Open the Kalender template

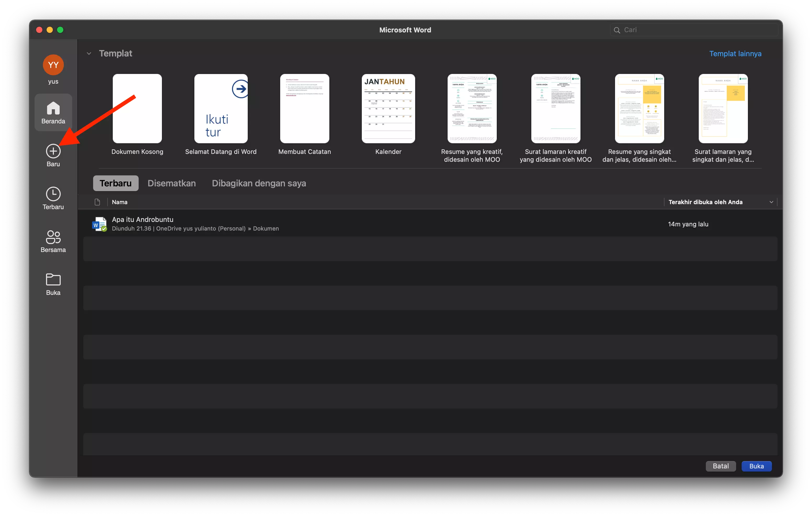tap(388, 108)
